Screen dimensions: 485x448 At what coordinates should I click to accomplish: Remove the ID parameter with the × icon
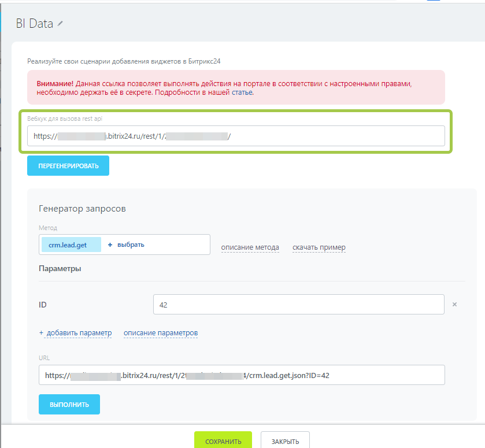pos(454,304)
